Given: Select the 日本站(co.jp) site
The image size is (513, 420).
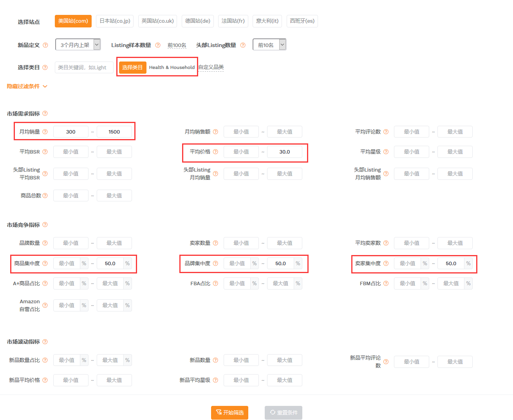Looking at the screenshot, I should pos(115,21).
